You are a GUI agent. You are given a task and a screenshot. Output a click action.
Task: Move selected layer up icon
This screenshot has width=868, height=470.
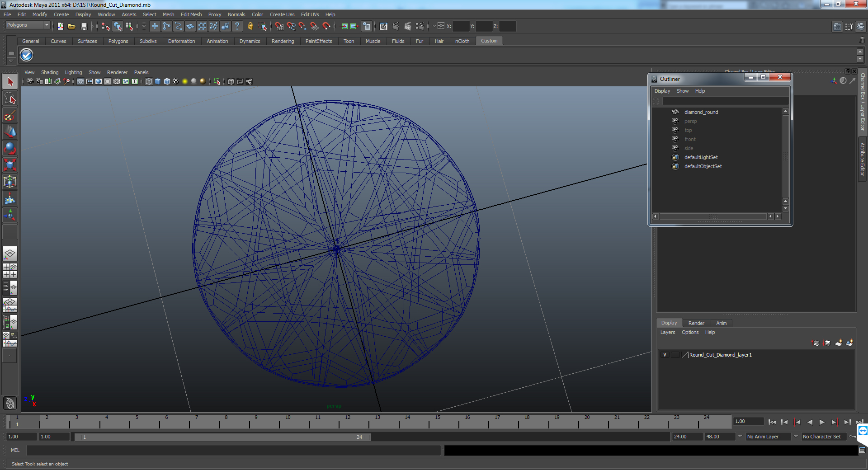point(816,343)
